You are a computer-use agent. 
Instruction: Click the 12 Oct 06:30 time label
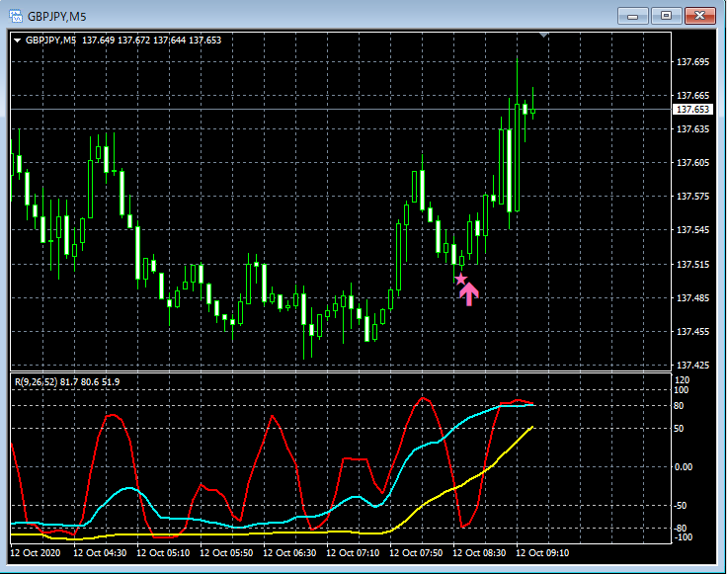tap(289, 553)
